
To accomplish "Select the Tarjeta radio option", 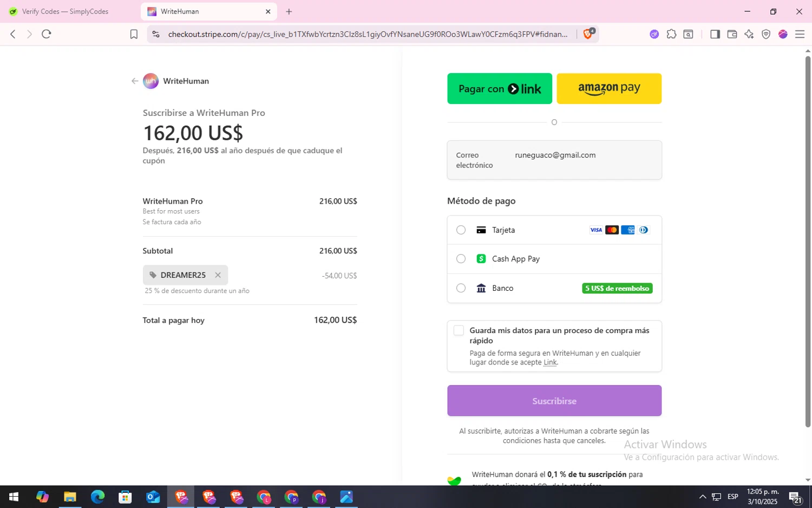I will (x=461, y=230).
